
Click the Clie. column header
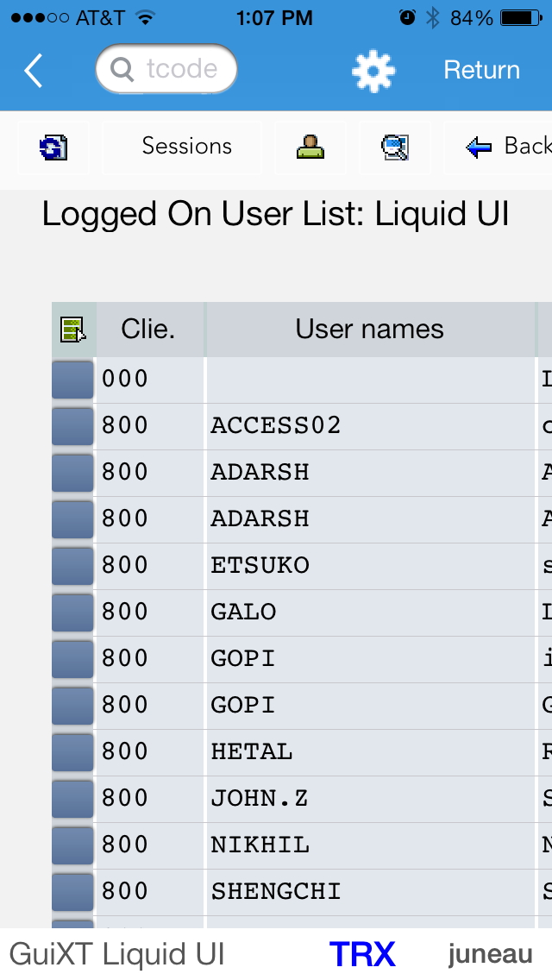coord(149,330)
